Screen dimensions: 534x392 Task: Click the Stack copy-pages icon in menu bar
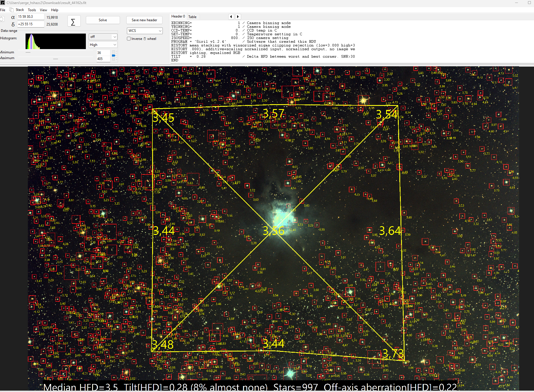11,10
